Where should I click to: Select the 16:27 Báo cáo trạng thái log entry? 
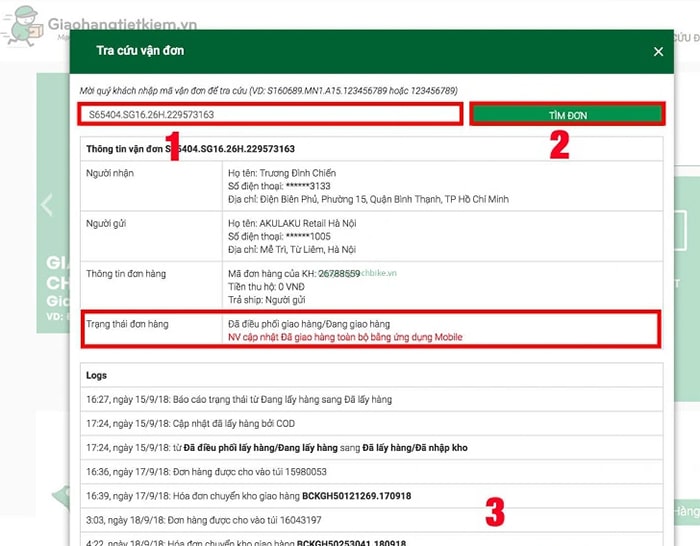[240, 399]
